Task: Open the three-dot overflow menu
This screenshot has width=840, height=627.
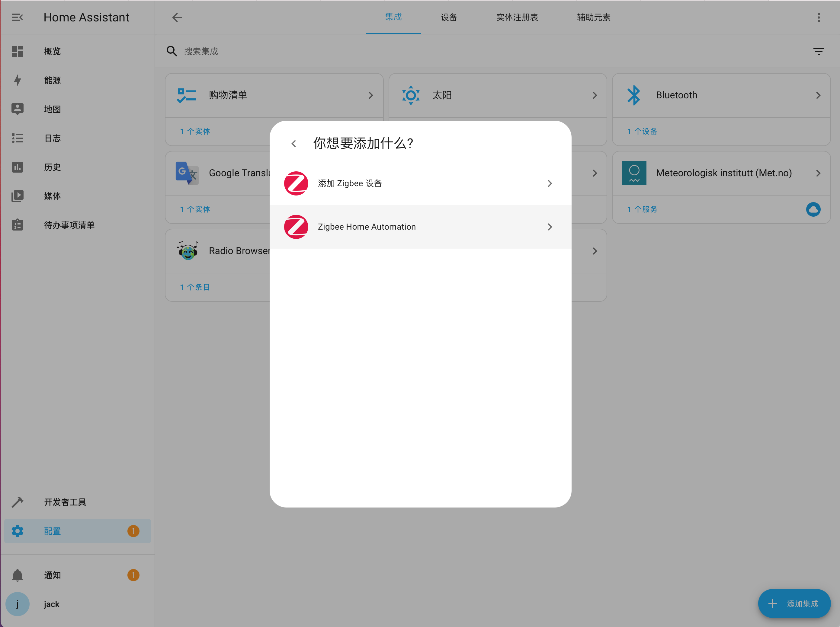Action: (x=818, y=18)
